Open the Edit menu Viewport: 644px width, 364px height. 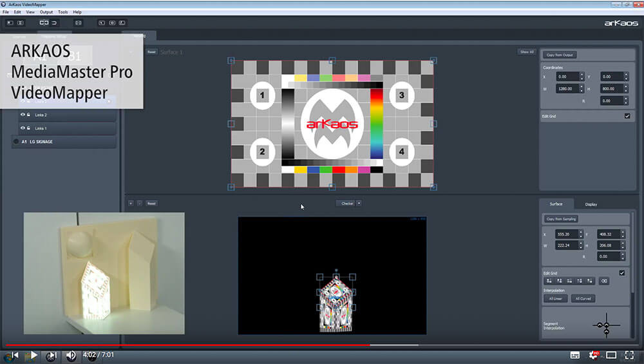tap(17, 12)
